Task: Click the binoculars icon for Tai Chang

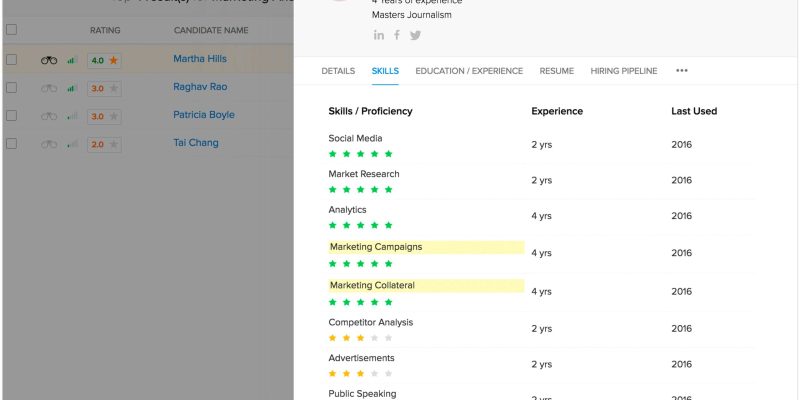Action: (49, 144)
